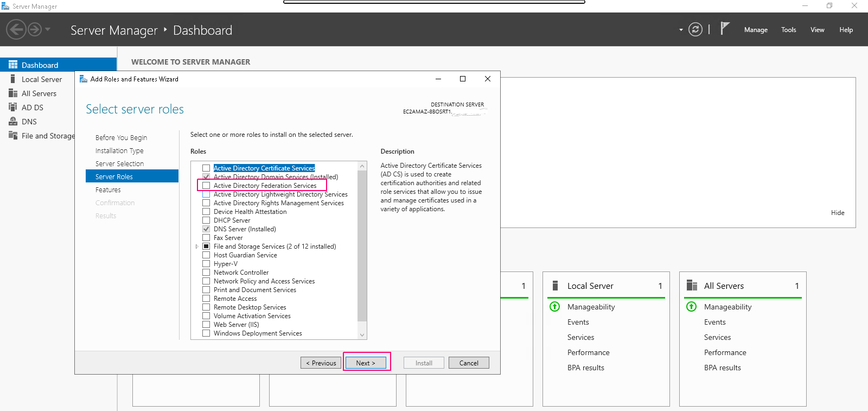Select the Local Server sidebar icon
The image size is (868, 411).
tap(13, 79)
